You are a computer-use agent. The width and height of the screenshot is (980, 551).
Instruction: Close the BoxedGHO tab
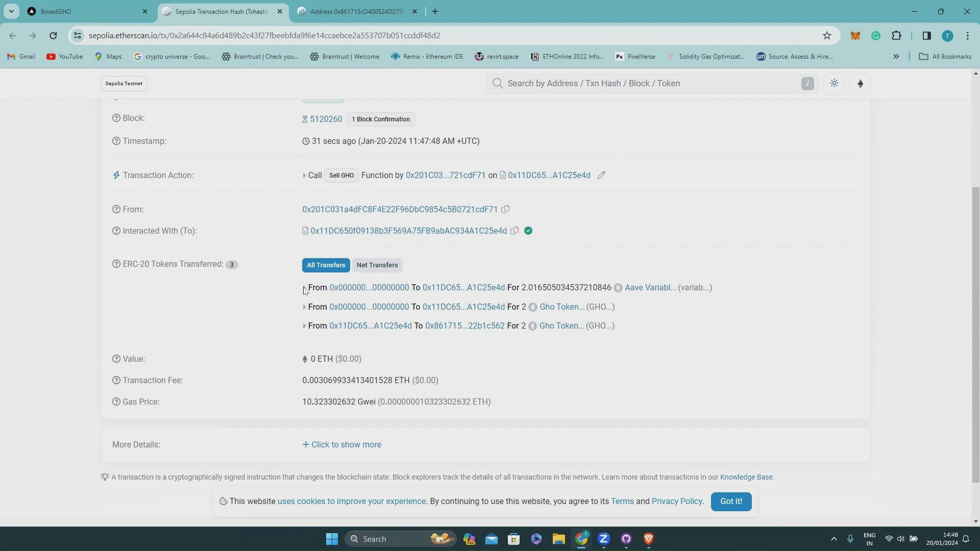(x=144, y=11)
